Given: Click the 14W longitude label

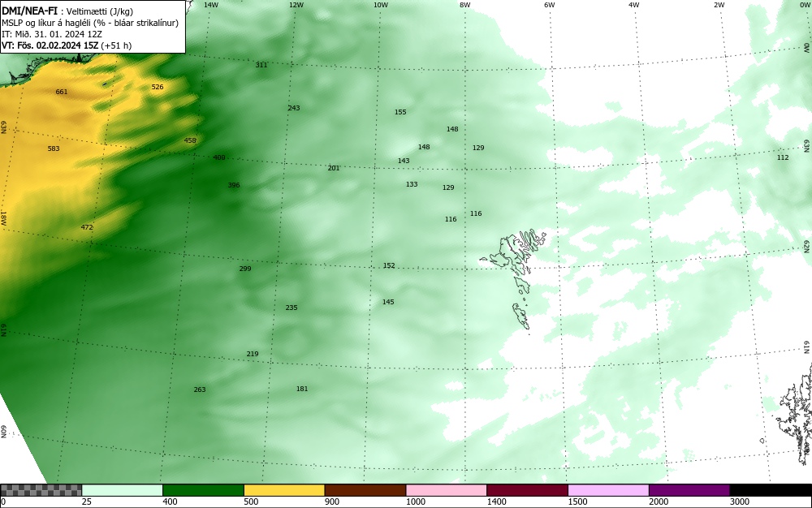Looking at the screenshot, I should (211, 5).
